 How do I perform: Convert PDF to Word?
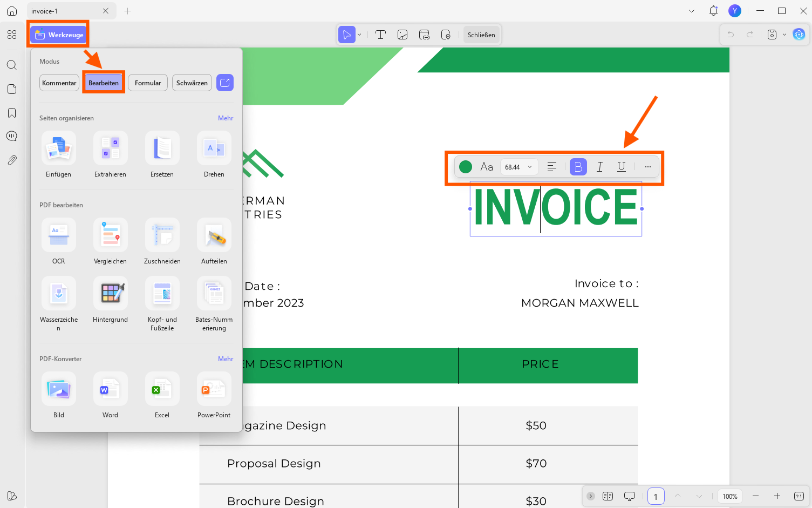coord(111,395)
